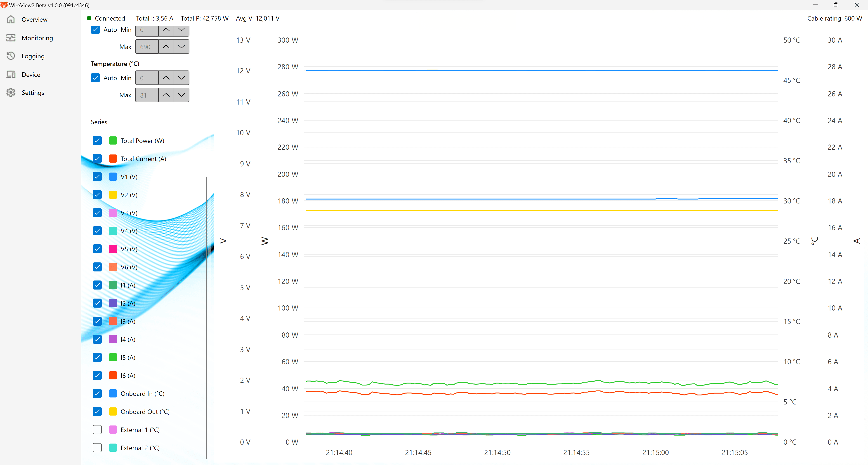Click the Monitoring chart icon
The image size is (868, 465).
click(11, 38)
